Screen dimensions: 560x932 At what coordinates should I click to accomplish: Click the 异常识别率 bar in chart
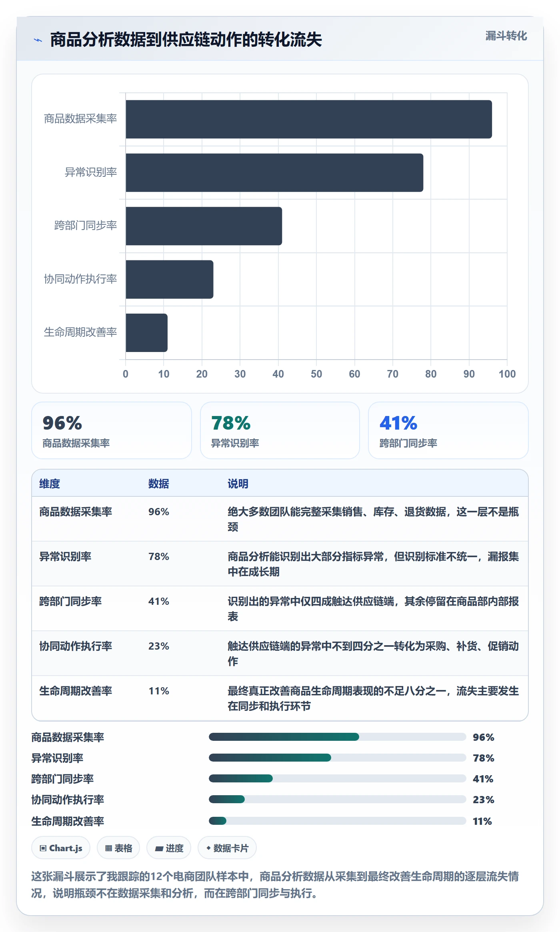[274, 173]
